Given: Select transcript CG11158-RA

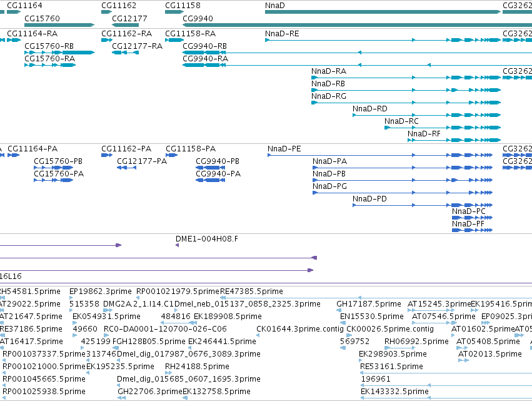Looking at the screenshot, I should [x=190, y=34].
